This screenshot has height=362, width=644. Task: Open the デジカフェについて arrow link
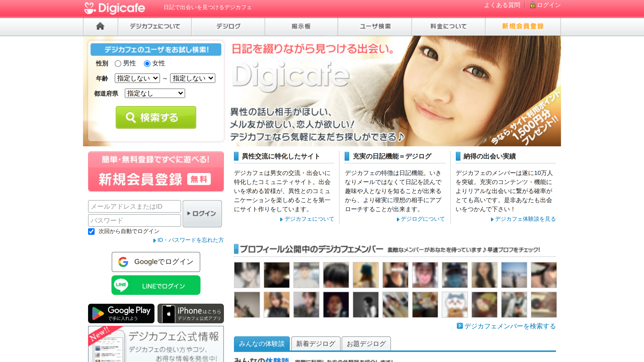(307, 219)
